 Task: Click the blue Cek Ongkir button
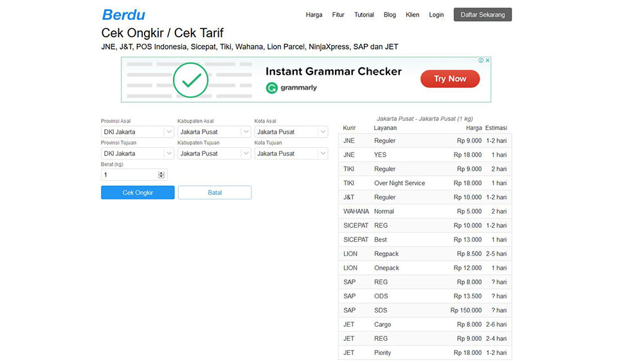point(138,192)
